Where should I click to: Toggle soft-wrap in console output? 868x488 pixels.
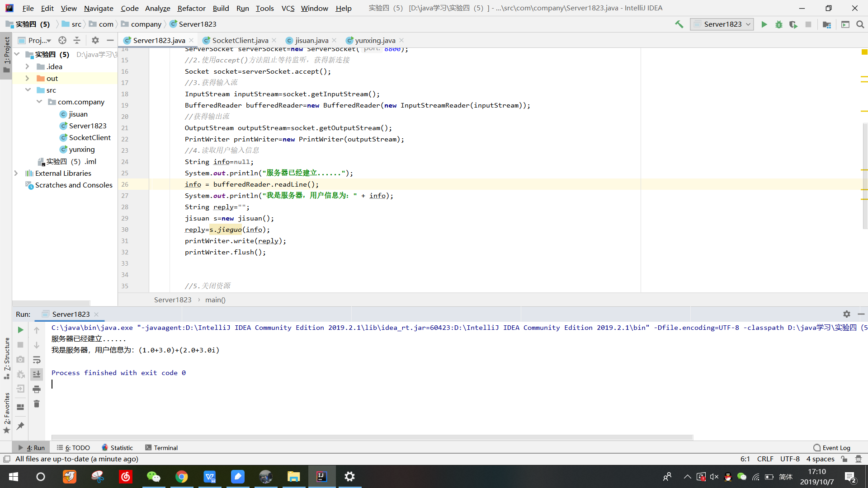[37, 360]
